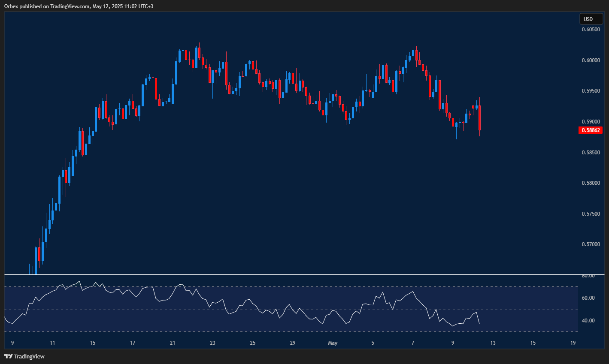
Task: Click the 40.00 RSI scale label
Action: pyautogui.click(x=588, y=321)
